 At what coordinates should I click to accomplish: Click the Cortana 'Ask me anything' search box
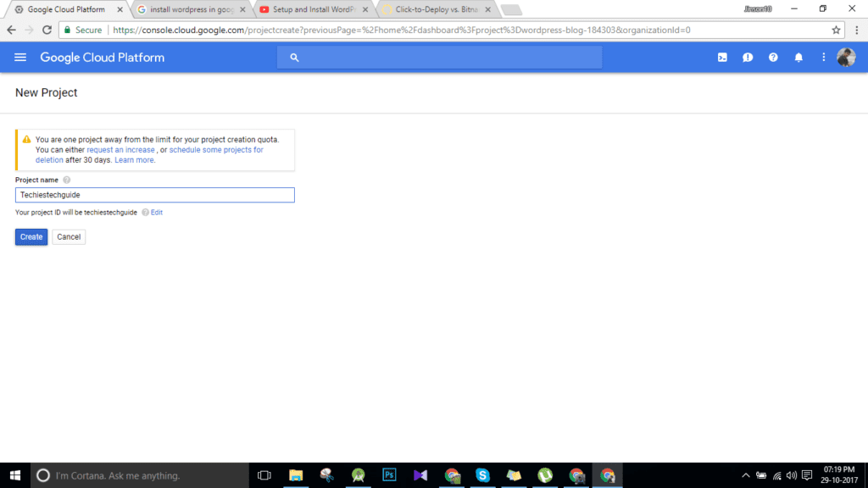(140, 475)
